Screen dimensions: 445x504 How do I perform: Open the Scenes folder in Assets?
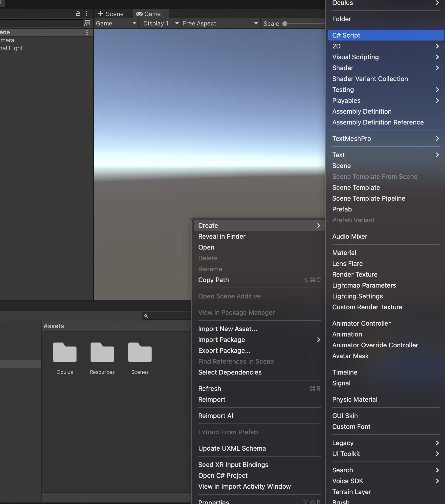(x=140, y=353)
